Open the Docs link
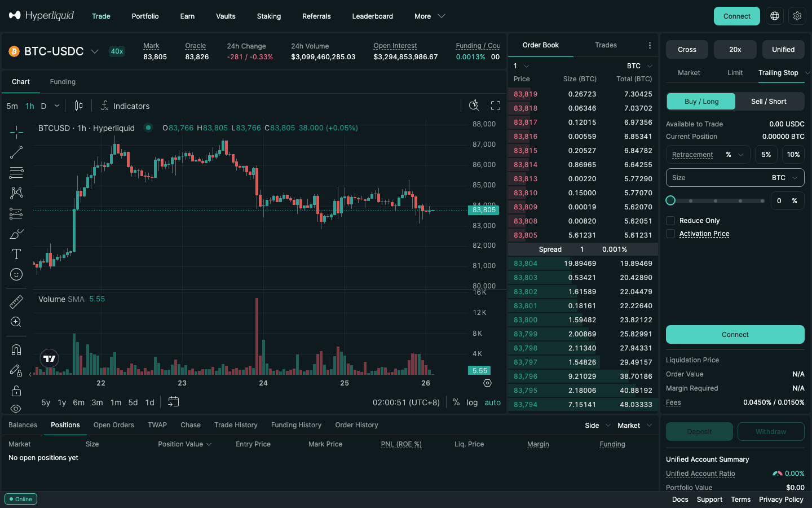This screenshot has height=508, width=812. point(680,500)
